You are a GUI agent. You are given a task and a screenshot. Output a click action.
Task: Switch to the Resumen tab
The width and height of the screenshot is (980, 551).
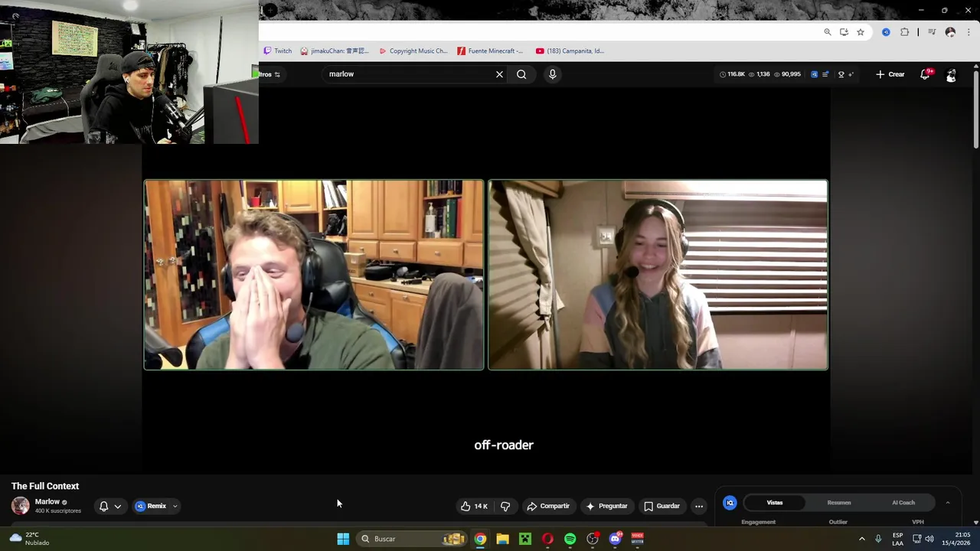[x=839, y=503]
